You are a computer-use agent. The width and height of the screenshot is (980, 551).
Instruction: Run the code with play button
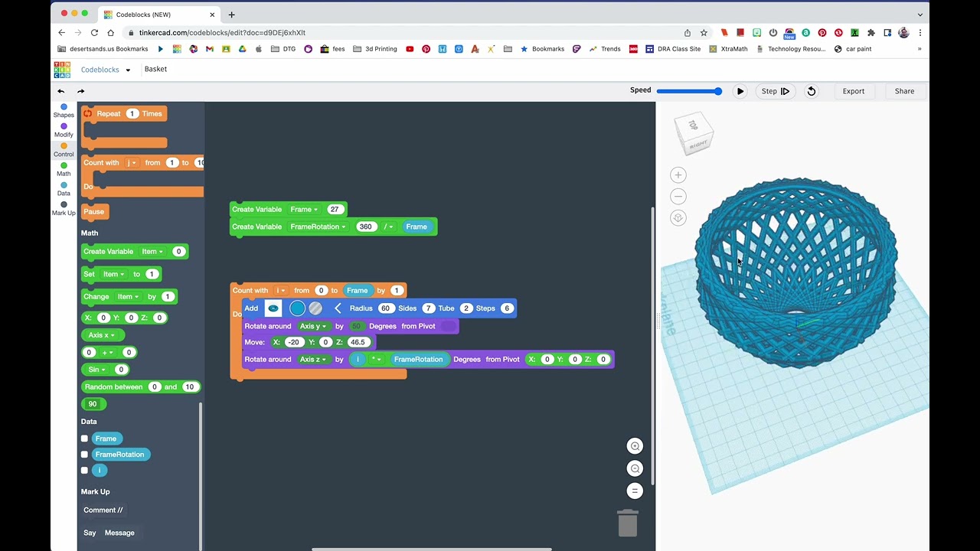point(740,91)
